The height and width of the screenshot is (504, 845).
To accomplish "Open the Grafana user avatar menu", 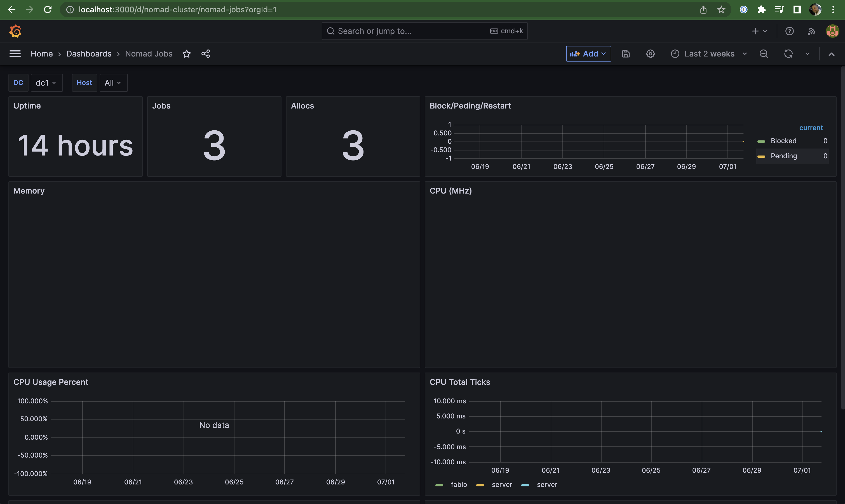I will tap(832, 31).
